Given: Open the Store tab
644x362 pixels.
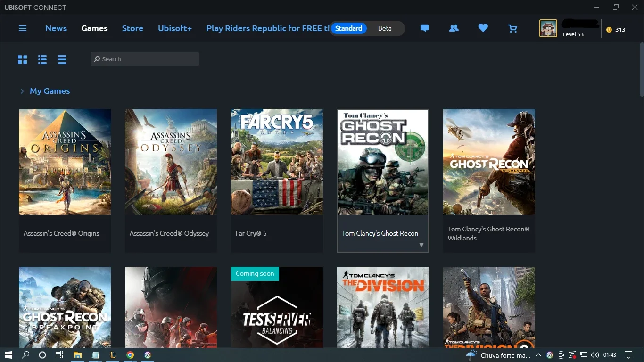Looking at the screenshot, I should (x=132, y=28).
